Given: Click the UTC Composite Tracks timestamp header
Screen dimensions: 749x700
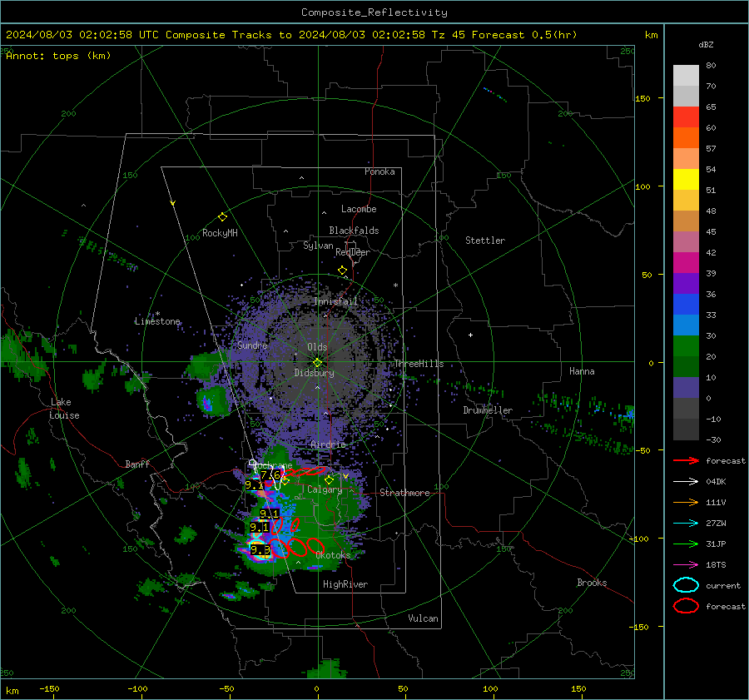Looking at the screenshot, I should [291, 35].
